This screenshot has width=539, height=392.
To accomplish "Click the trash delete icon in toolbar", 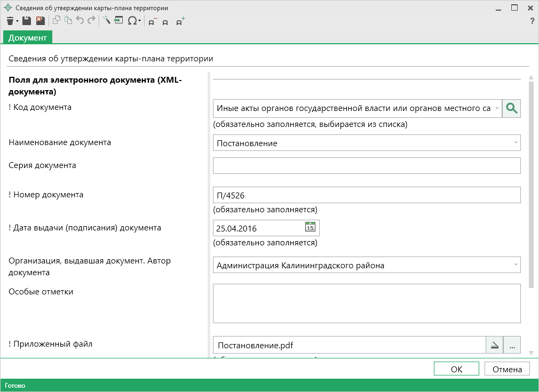I will coord(10,21).
